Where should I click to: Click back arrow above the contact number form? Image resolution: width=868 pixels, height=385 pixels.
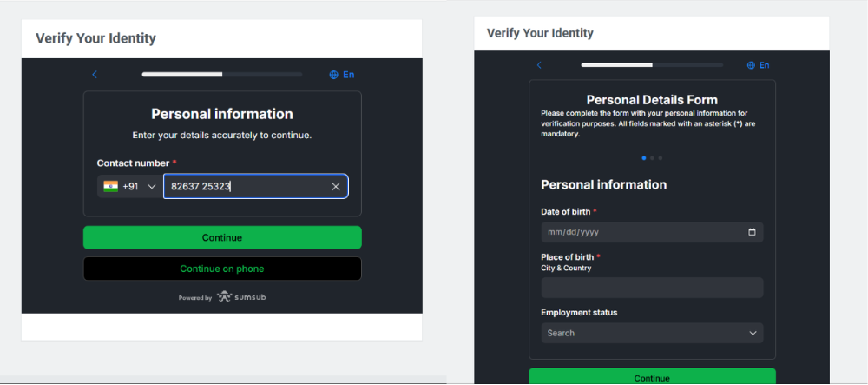tap(95, 75)
